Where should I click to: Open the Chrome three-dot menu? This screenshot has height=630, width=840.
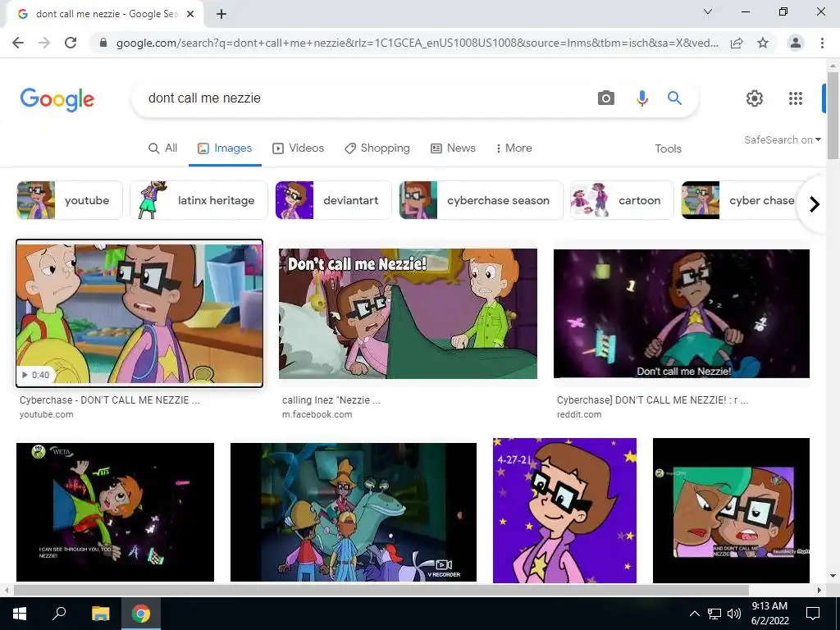822,43
